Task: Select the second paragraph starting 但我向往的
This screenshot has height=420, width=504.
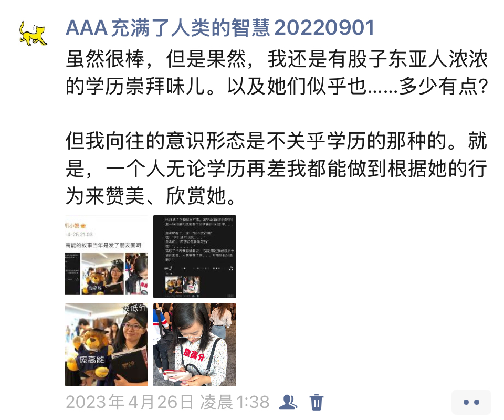Action: (x=277, y=169)
